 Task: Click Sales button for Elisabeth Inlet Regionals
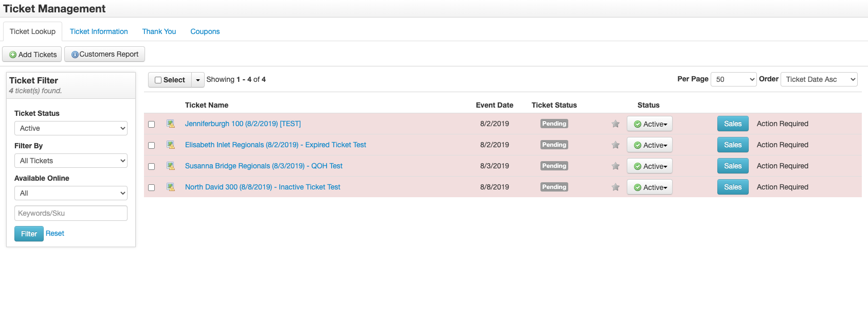click(x=732, y=145)
